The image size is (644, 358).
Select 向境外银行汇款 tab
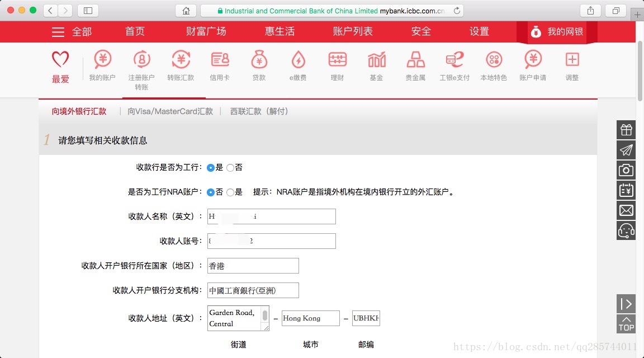(79, 111)
